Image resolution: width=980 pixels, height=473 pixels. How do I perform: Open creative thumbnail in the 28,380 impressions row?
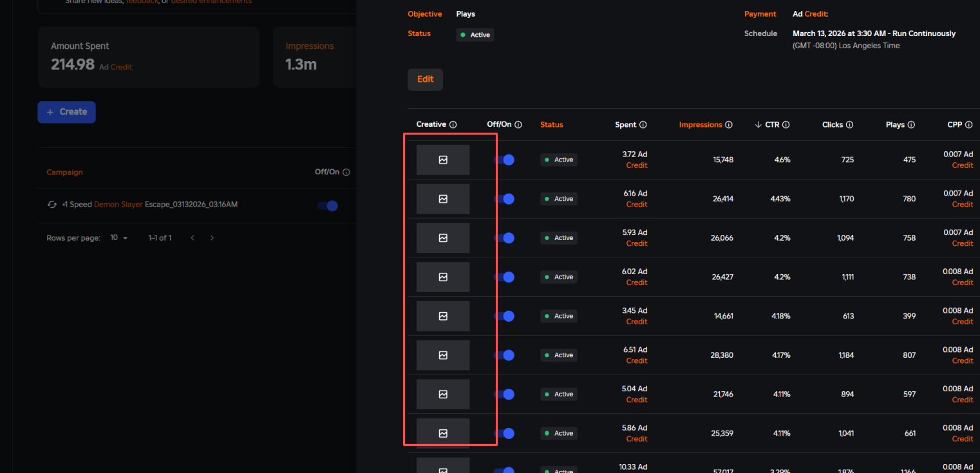443,355
